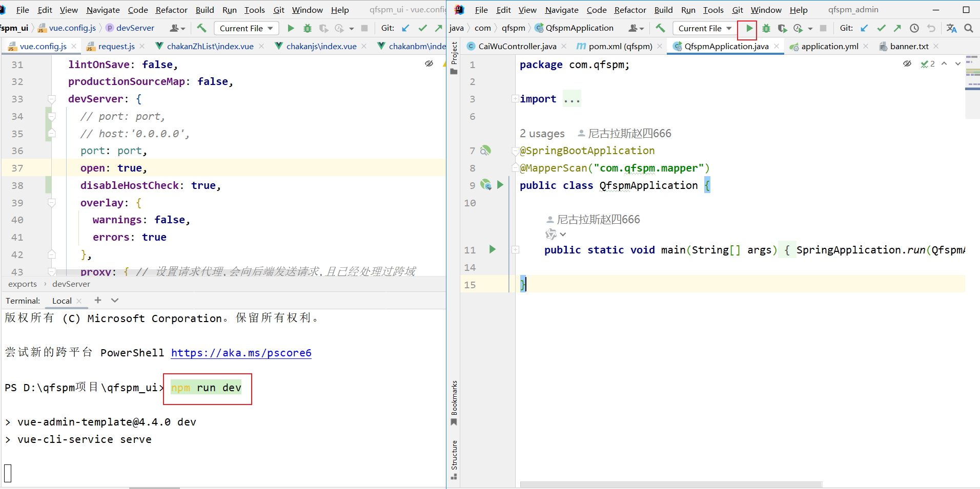Open Search Everywhere magnifier in qfspm_admin
The width and height of the screenshot is (980, 489).
(969, 28)
